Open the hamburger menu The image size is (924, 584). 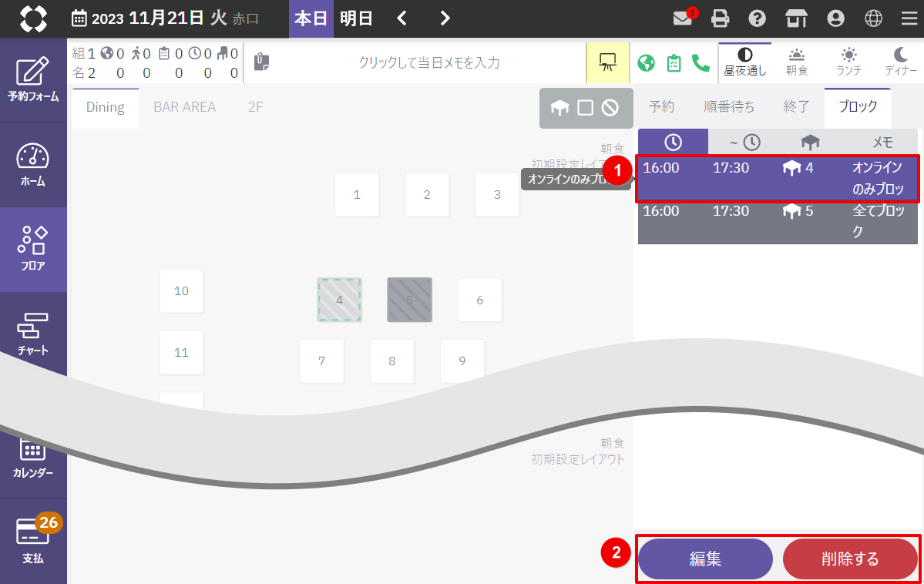pyautogui.click(x=909, y=18)
